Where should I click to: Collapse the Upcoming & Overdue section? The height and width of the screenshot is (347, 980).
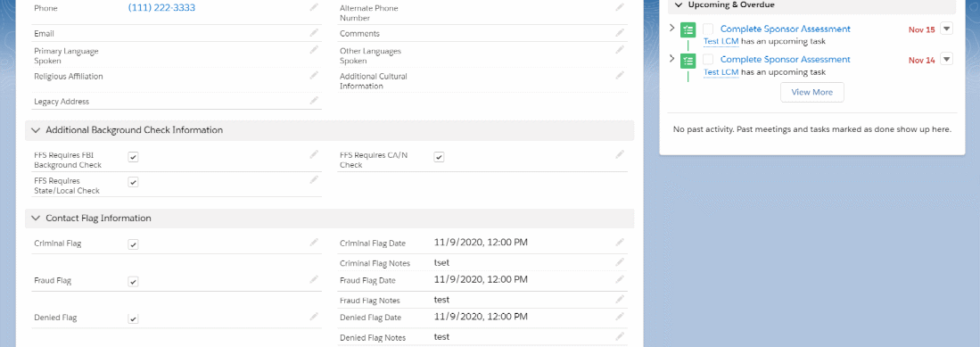pos(679,4)
